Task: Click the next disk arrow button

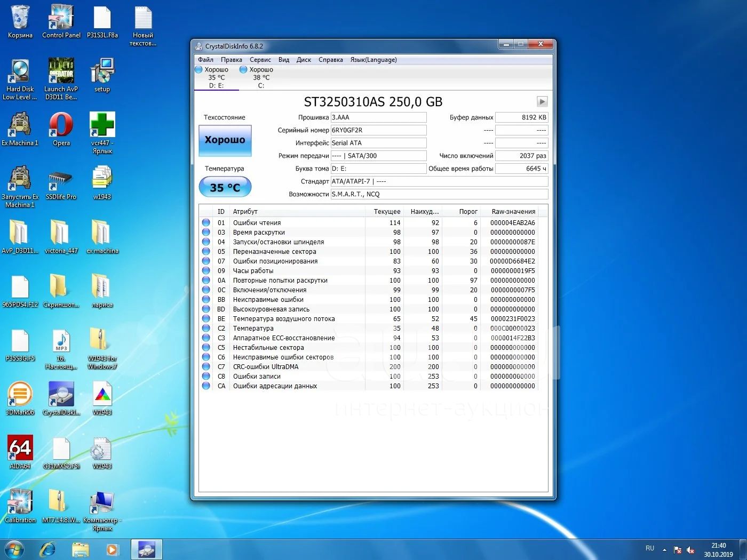Action: click(542, 101)
